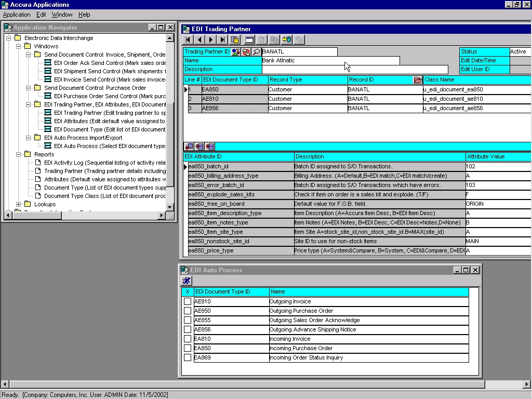532x399 pixels.
Task: Click the red lookup icon in Record ID header
Action: click(x=418, y=79)
